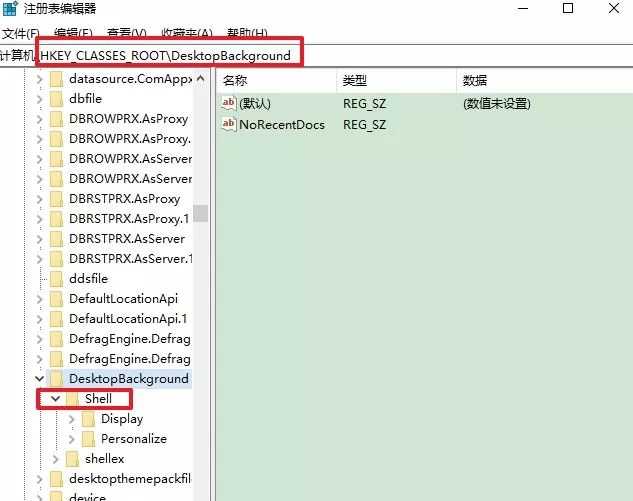
Task: Click the Registry Editor app icon in title bar
Action: 10,8
